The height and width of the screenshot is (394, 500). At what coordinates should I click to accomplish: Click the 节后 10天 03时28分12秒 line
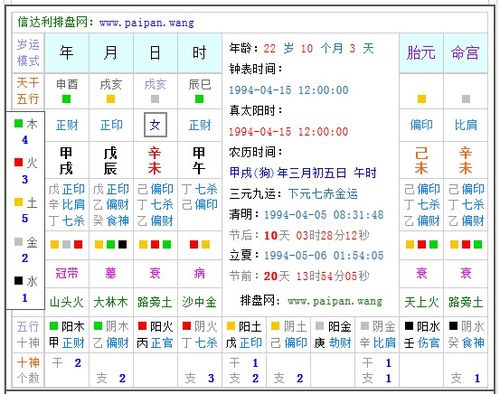[299, 235]
